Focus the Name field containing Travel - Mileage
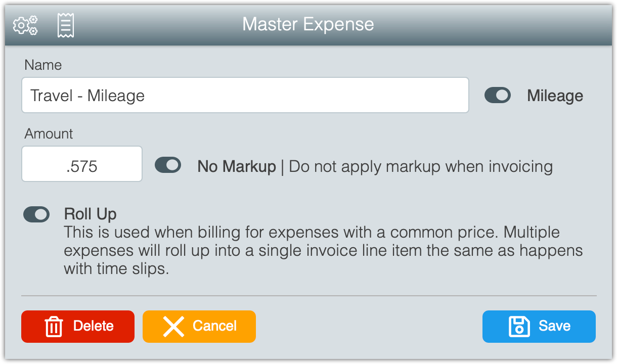The width and height of the screenshot is (617, 364). coord(245,95)
